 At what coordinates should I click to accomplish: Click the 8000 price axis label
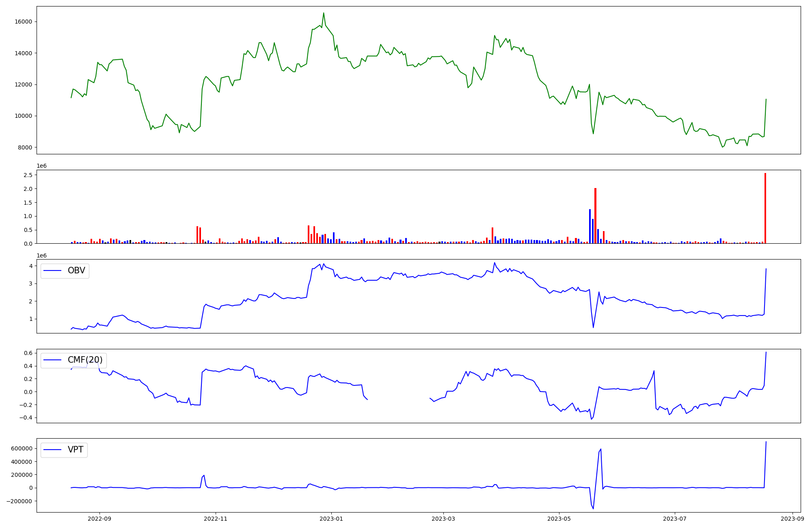25,147
